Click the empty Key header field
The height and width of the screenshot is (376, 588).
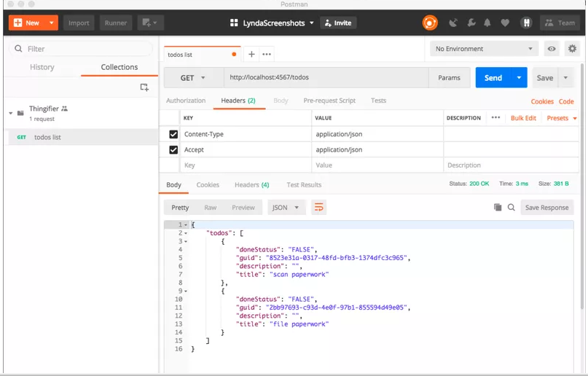(246, 165)
